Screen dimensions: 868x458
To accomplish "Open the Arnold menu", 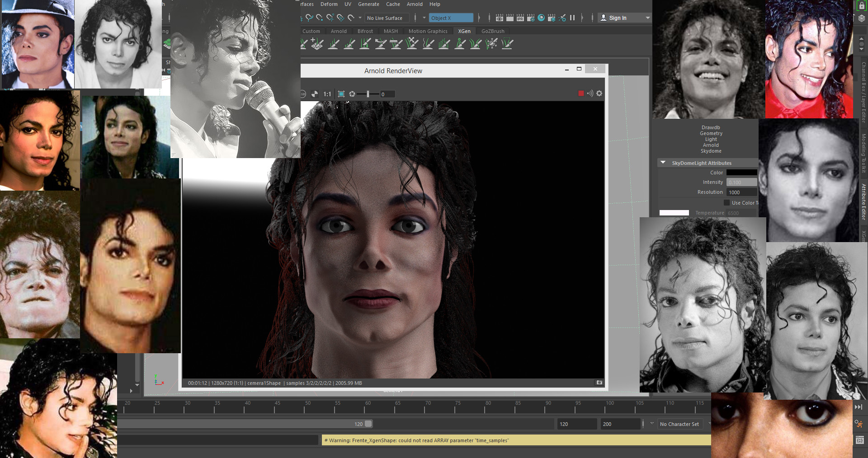I will pyautogui.click(x=414, y=4).
